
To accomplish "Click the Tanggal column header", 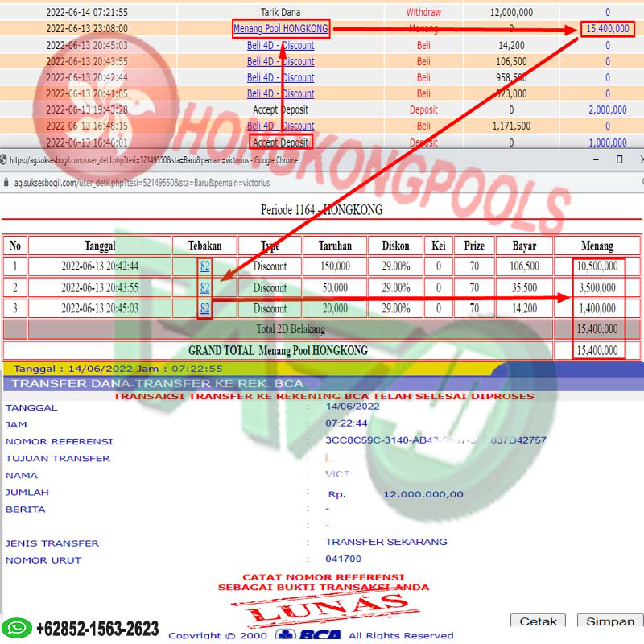I will pos(100,246).
